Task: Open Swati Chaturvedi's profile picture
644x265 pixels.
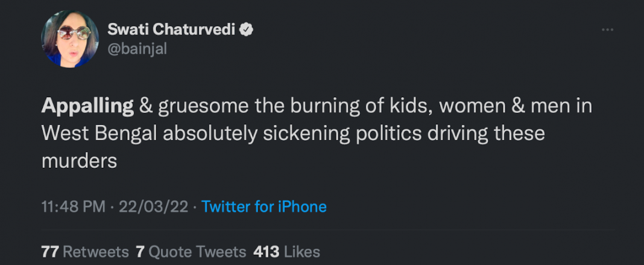Action: [x=70, y=39]
